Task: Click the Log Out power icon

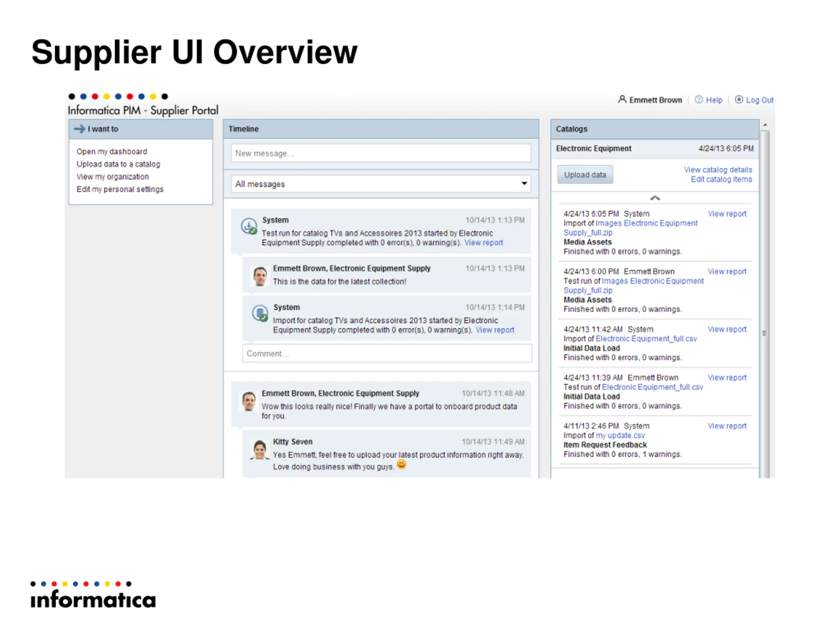Action: point(739,99)
